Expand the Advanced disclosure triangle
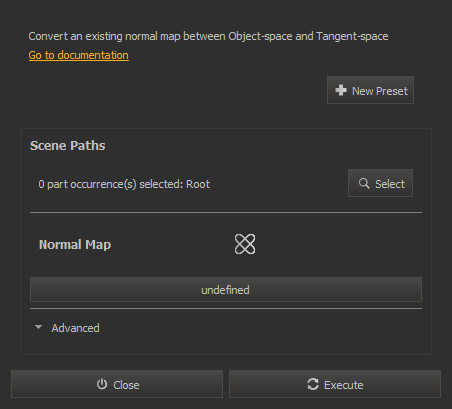The width and height of the screenshot is (452, 409). tap(38, 327)
